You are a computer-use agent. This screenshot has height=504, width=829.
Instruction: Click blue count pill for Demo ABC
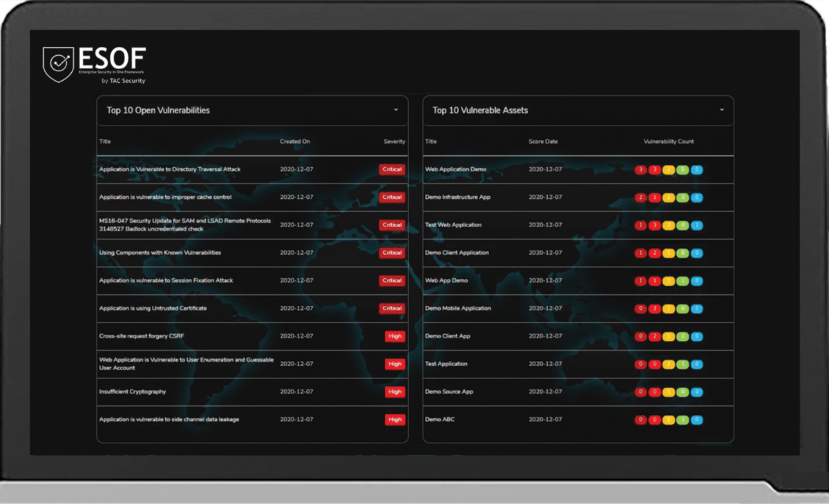pyautogui.click(x=697, y=419)
